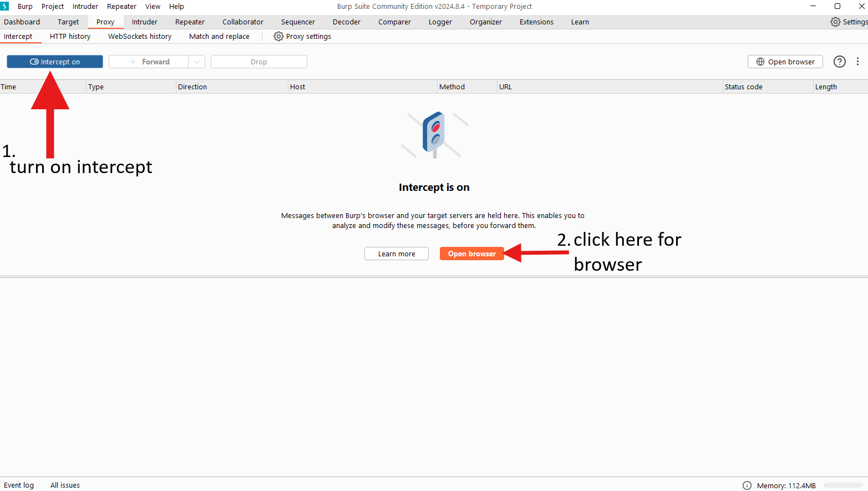868x491 pixels.
Task: Switch to the Target tab
Action: click(x=68, y=22)
